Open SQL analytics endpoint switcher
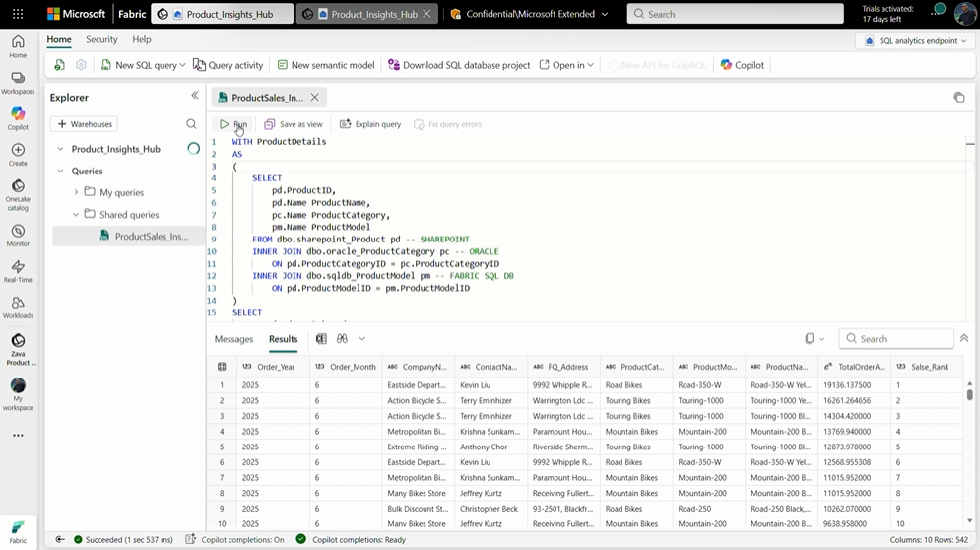Screen dimensions: 980x550 [x=915, y=41]
